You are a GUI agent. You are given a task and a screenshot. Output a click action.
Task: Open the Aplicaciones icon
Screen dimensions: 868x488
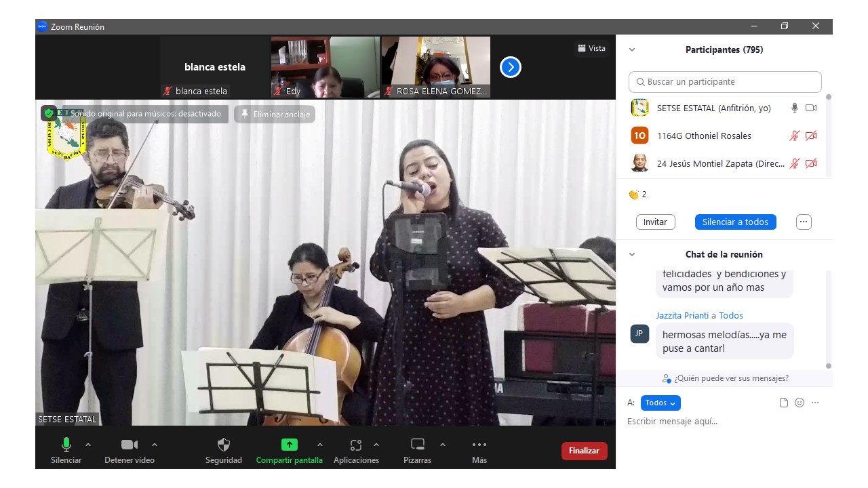(356, 445)
